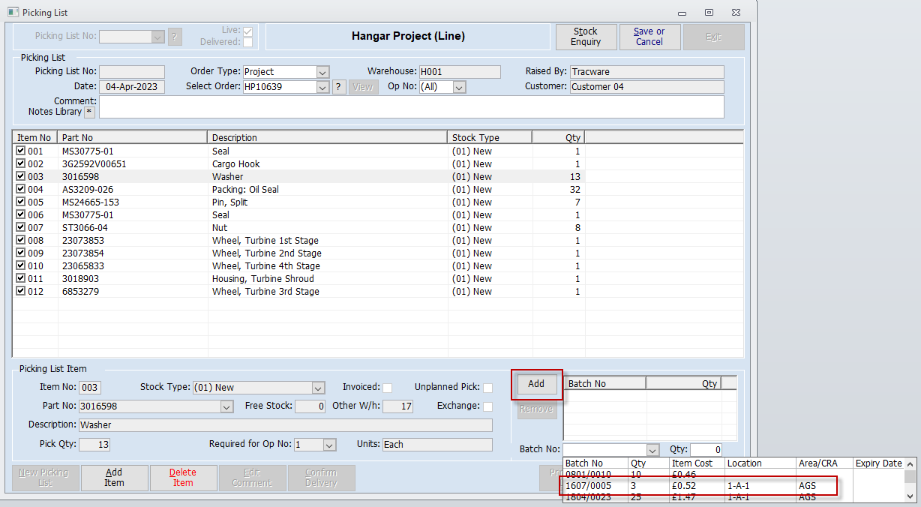Open Notes Library asterisk button
Image resolution: width=921 pixels, height=507 pixels.
click(x=89, y=112)
